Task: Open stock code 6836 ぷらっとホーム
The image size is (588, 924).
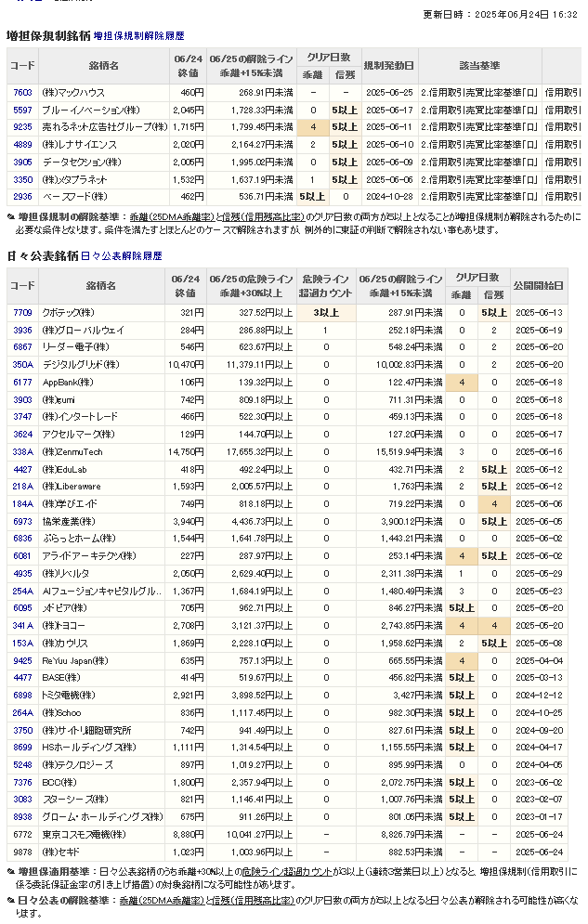Action: 22,538
